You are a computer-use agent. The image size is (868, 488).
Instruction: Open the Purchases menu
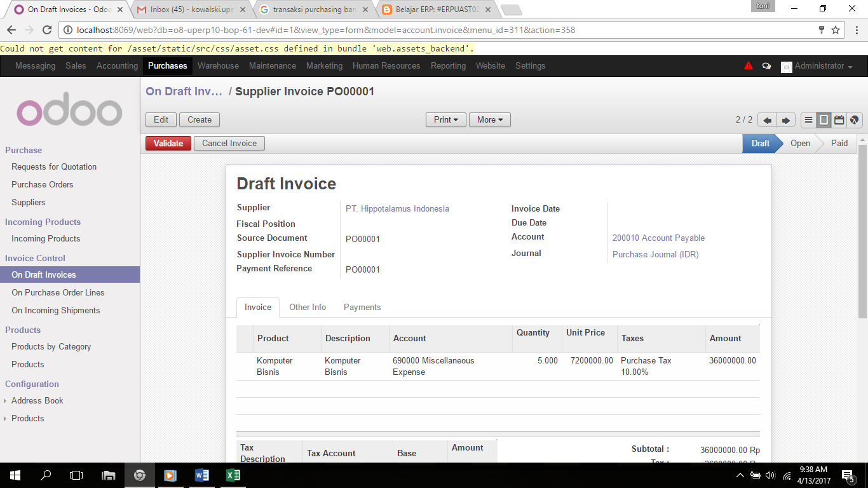pyautogui.click(x=167, y=65)
